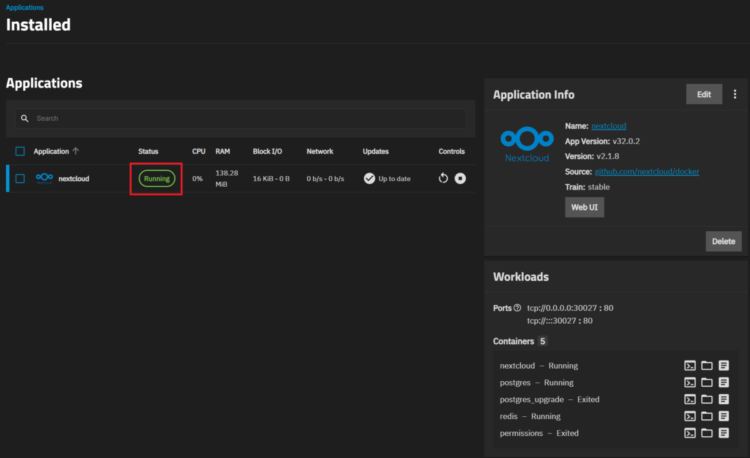Click the Delete button
This screenshot has width=750, height=458.
tap(723, 241)
